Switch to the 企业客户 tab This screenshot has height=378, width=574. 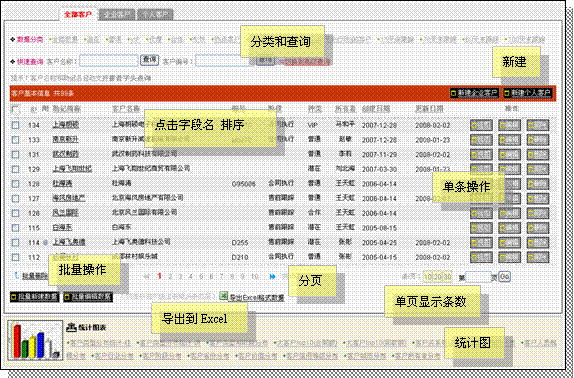click(x=117, y=14)
